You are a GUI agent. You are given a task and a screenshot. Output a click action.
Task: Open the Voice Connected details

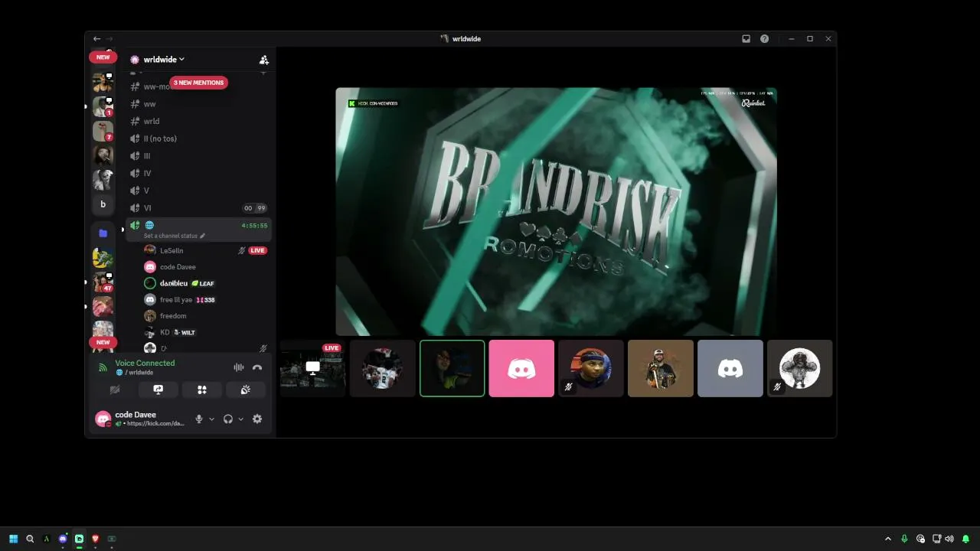tap(145, 364)
